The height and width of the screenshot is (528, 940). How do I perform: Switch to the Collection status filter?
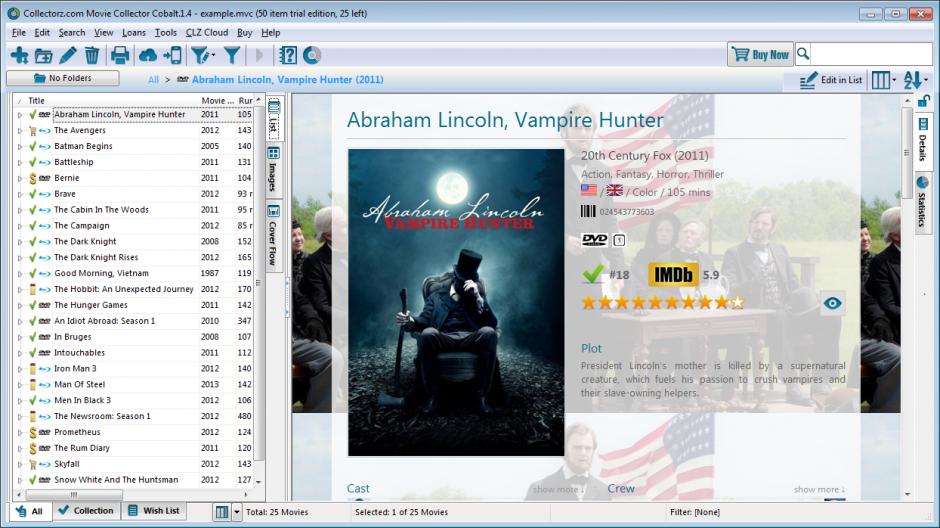coord(86,511)
